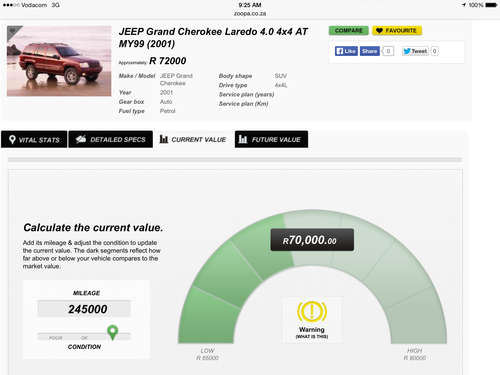The width and height of the screenshot is (500, 375).
Task: Open the red Jeep thumbnail image
Action: 59,61
